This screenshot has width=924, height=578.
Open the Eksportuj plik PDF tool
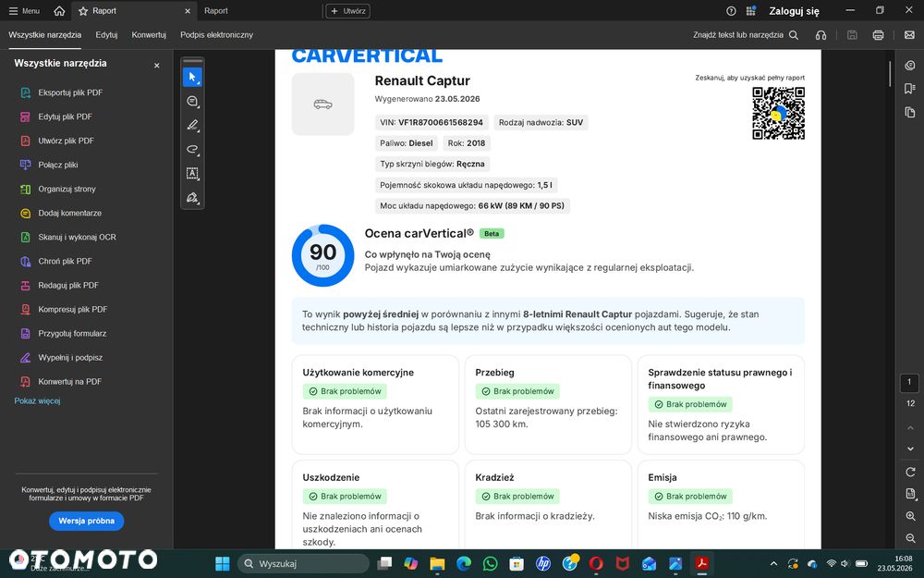61,92
